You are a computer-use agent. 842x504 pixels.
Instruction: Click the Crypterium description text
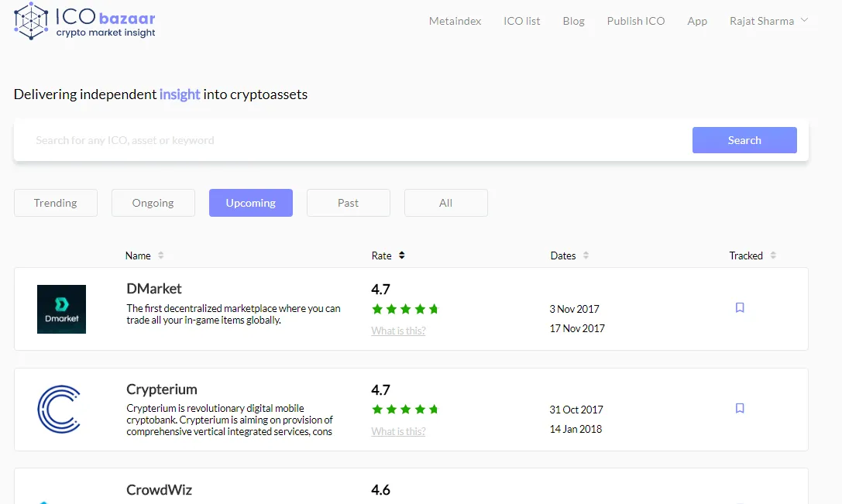(x=230, y=420)
